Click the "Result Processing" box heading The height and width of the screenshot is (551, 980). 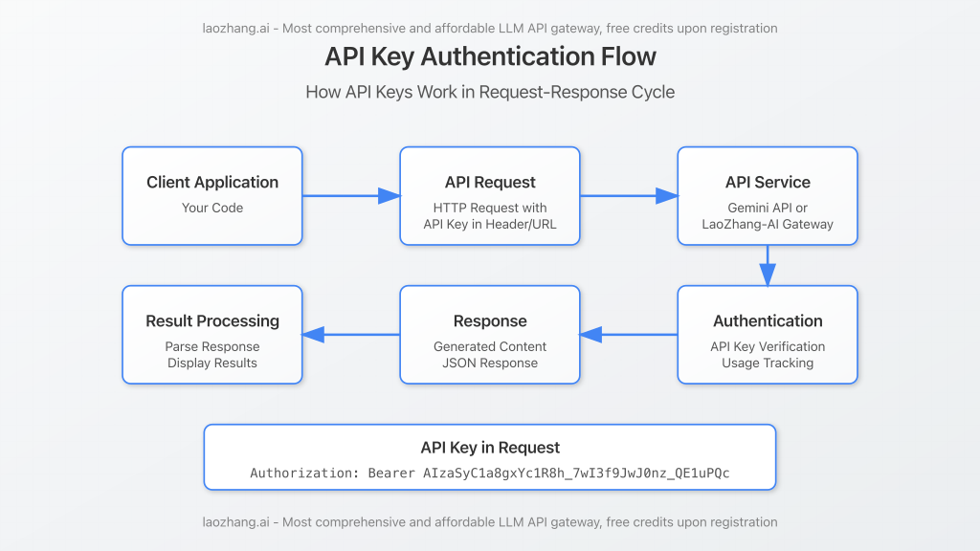(212, 321)
